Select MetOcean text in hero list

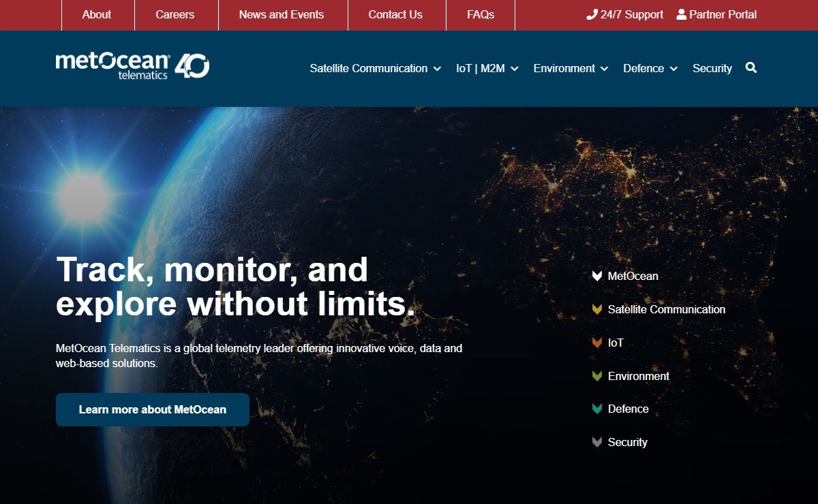633,276
